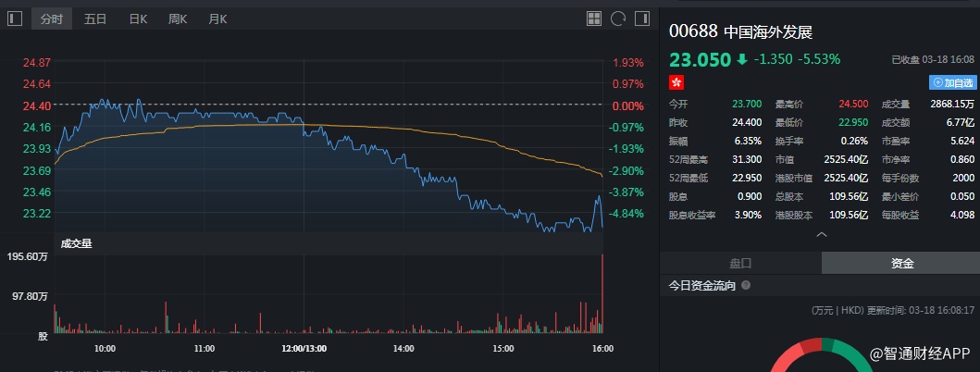Click the grid layout icon
This screenshot has height=372, width=980.
pos(594,19)
